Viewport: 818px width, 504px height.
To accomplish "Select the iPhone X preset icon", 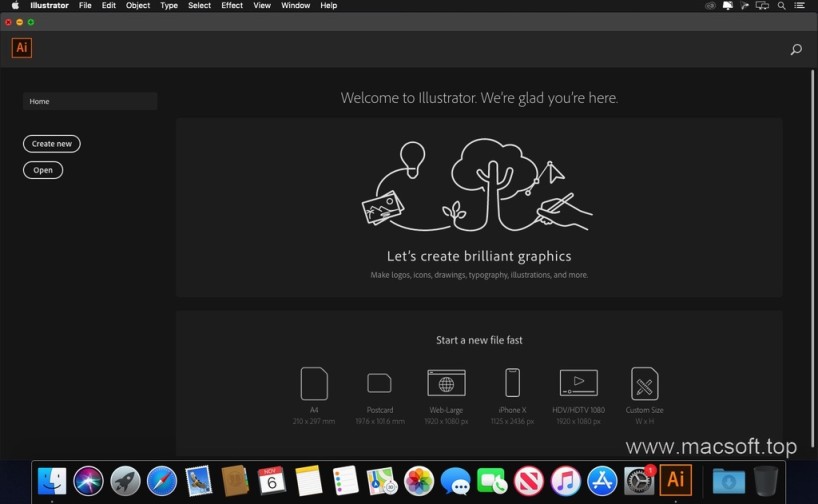I will [x=512, y=383].
